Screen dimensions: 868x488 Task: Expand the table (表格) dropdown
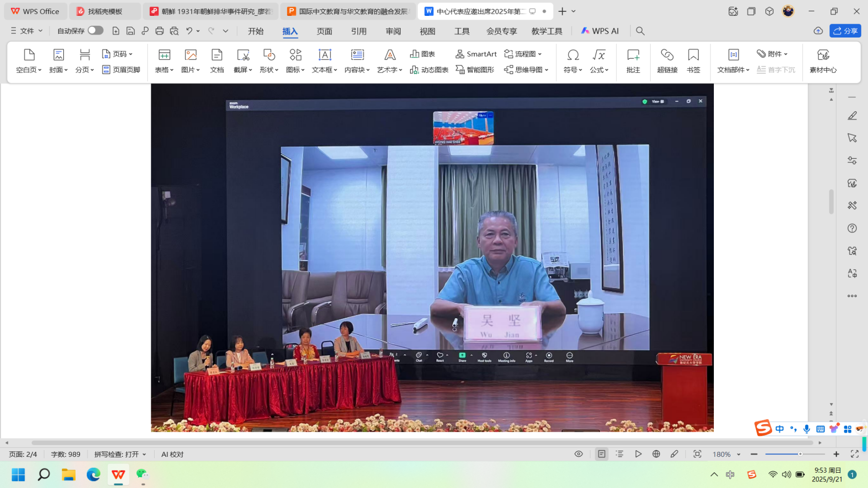[x=164, y=70]
